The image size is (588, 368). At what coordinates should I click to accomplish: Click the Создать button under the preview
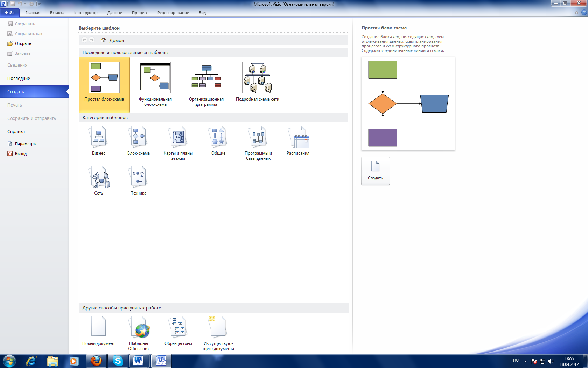pyautogui.click(x=376, y=171)
